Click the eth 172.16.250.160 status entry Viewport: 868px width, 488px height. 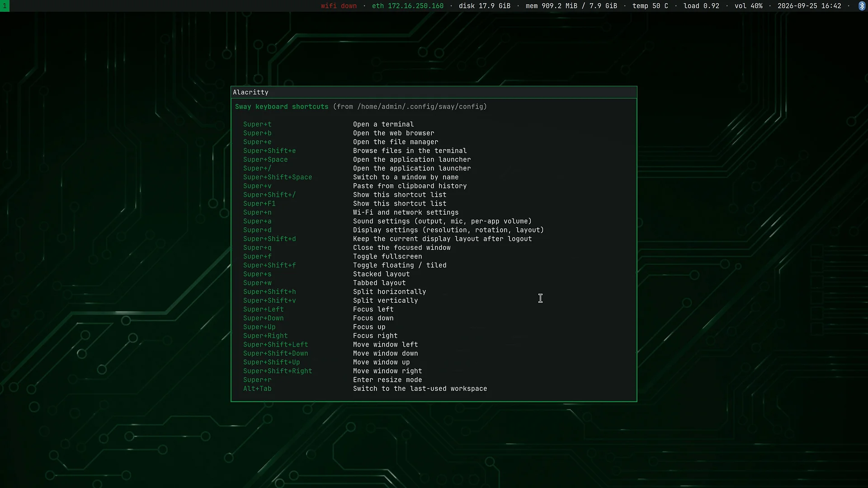pyautogui.click(x=408, y=6)
